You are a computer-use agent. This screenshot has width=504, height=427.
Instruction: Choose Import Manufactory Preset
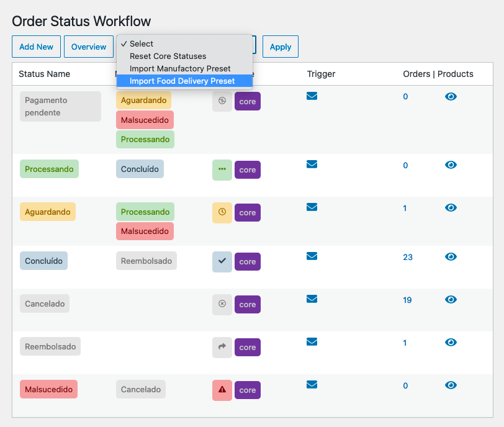pos(184,68)
